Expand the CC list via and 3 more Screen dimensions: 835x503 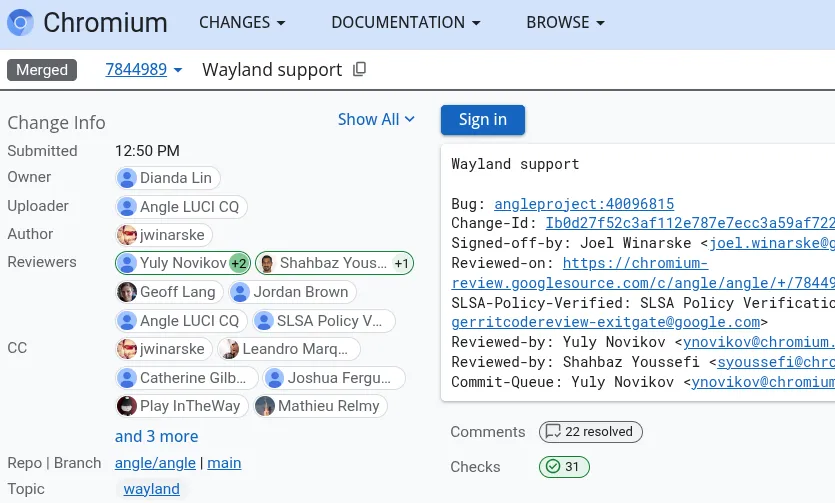point(157,436)
